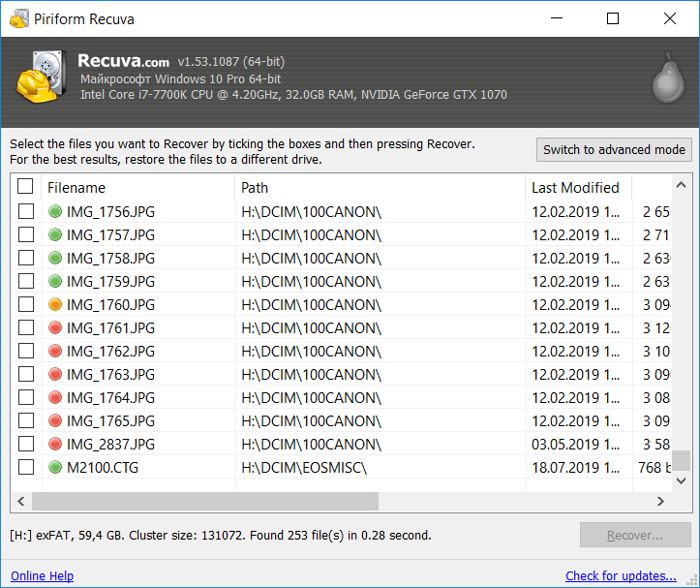Click the Piriform Recuva title bar icon

[x=19, y=18]
